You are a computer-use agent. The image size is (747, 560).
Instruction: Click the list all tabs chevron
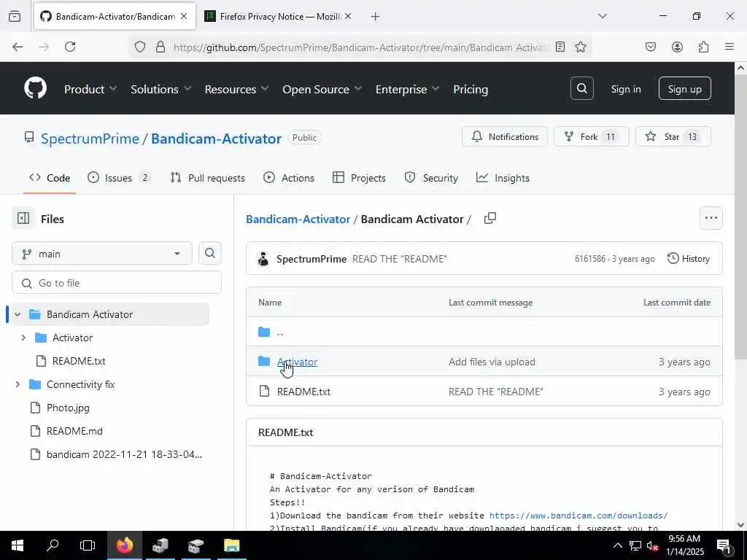(603, 16)
